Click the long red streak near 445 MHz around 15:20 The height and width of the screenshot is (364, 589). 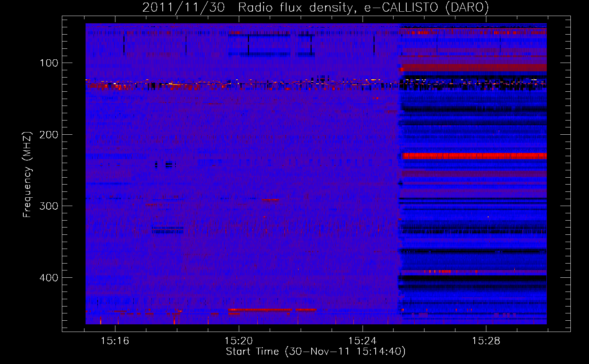click(260, 310)
